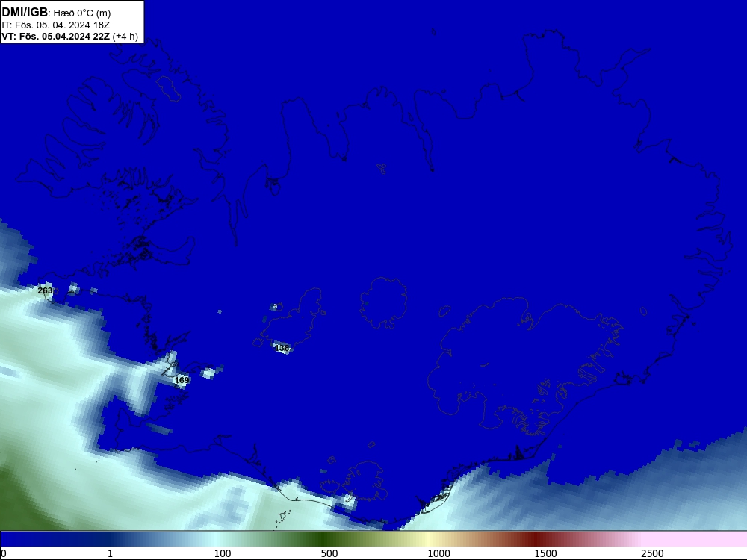Click the dark green segment of the color bar

(324, 539)
